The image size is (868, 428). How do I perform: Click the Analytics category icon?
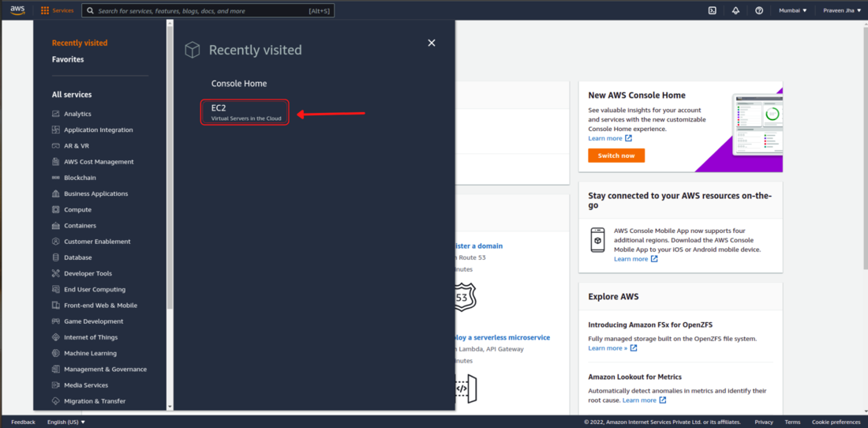[x=55, y=114]
